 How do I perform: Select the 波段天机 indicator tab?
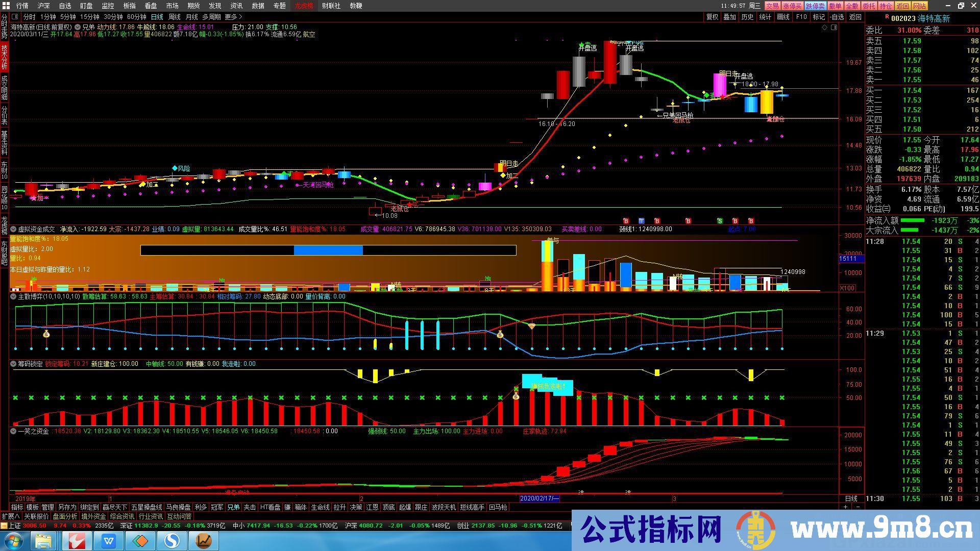(x=444, y=507)
